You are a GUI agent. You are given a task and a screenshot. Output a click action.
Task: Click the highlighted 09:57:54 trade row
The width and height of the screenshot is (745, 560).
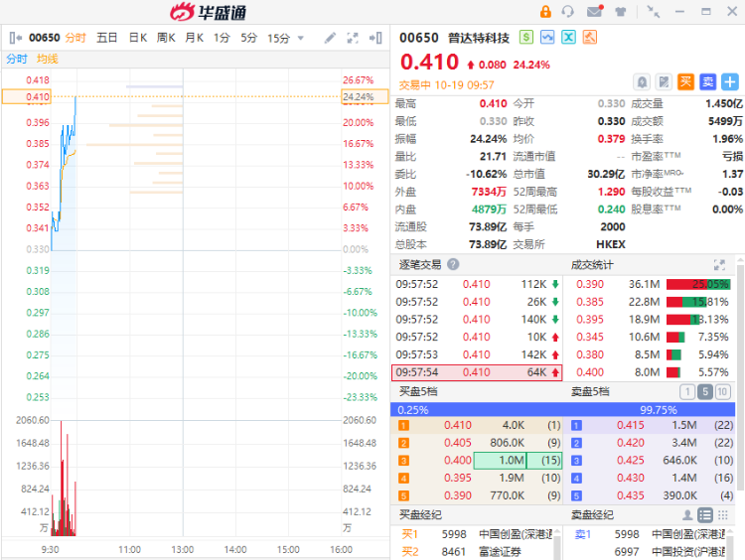point(477,372)
